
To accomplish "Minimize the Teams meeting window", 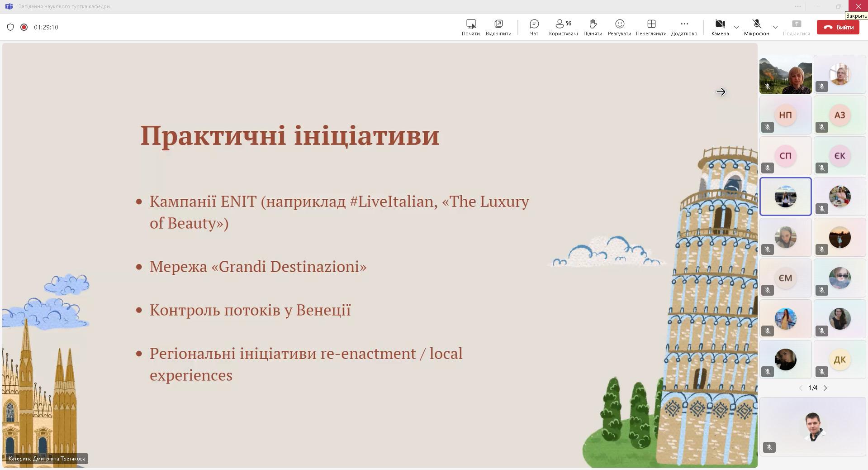I will click(818, 6).
